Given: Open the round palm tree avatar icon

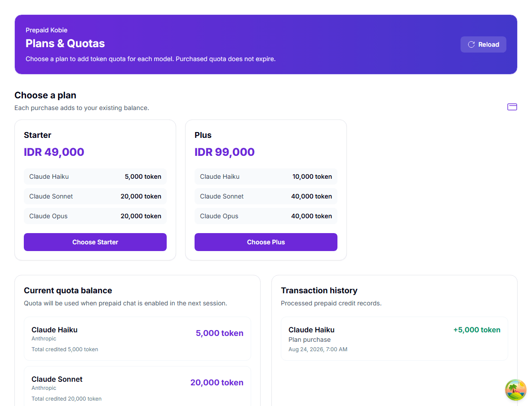Looking at the screenshot, I should point(515,390).
